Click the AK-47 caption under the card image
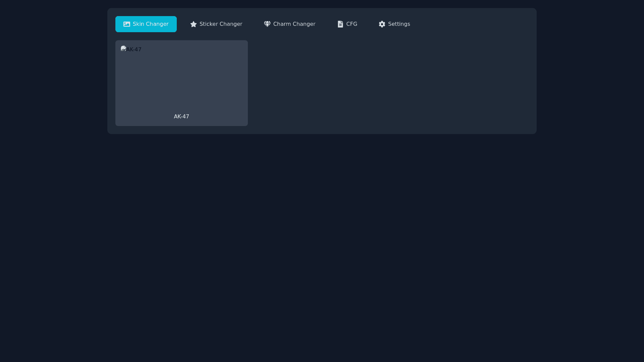 pyautogui.click(x=181, y=117)
